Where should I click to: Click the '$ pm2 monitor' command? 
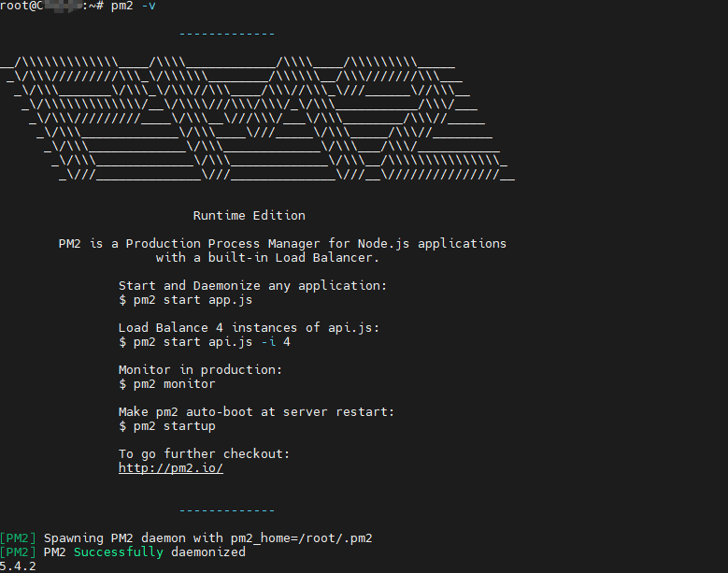(x=166, y=384)
